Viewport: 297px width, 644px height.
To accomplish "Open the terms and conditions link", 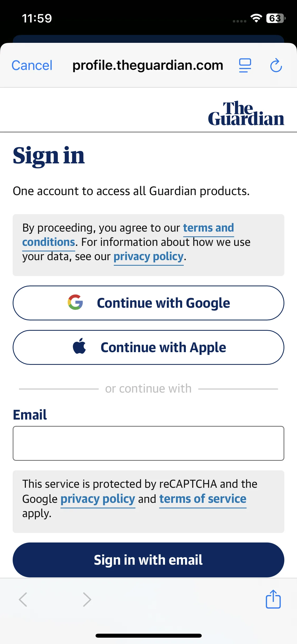I will pos(128,235).
